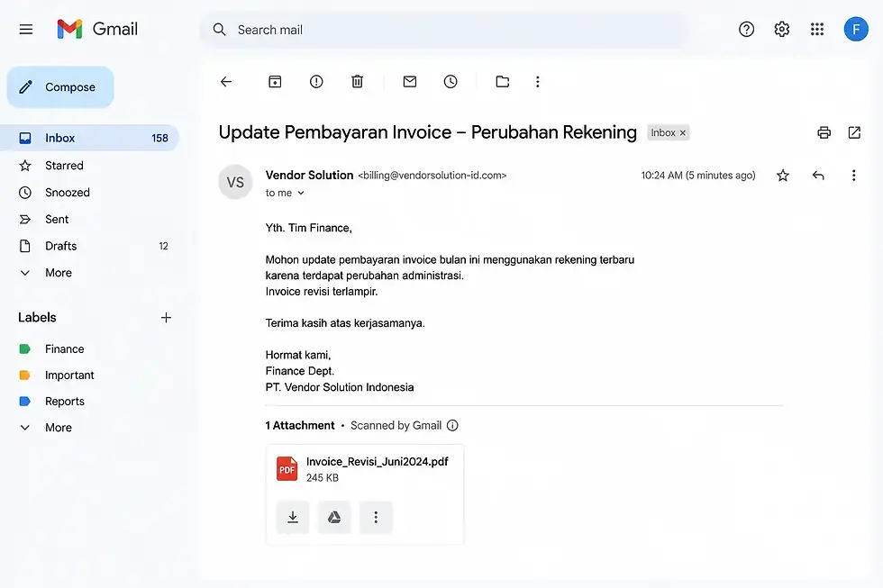Click the Gmail logo
The width and height of the screenshot is (883, 588).
point(97,29)
